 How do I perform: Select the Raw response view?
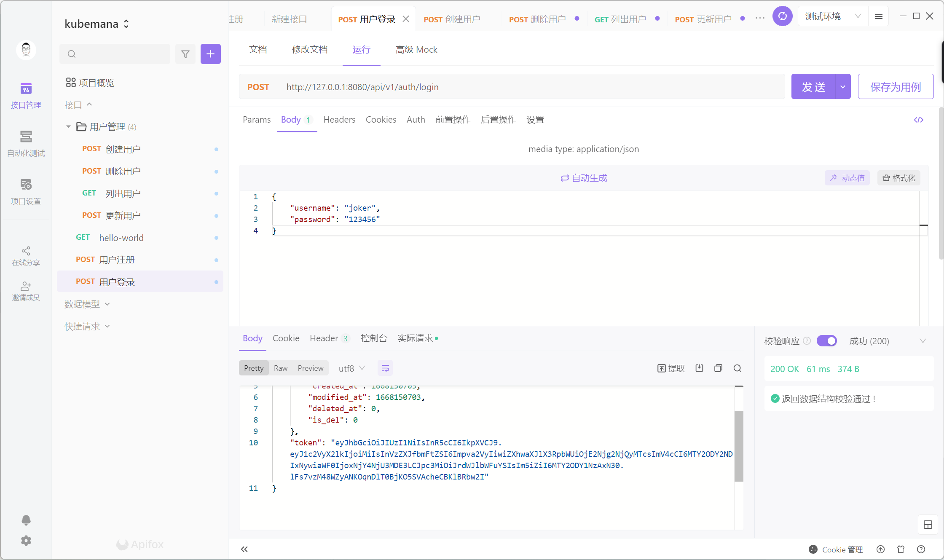tap(281, 368)
